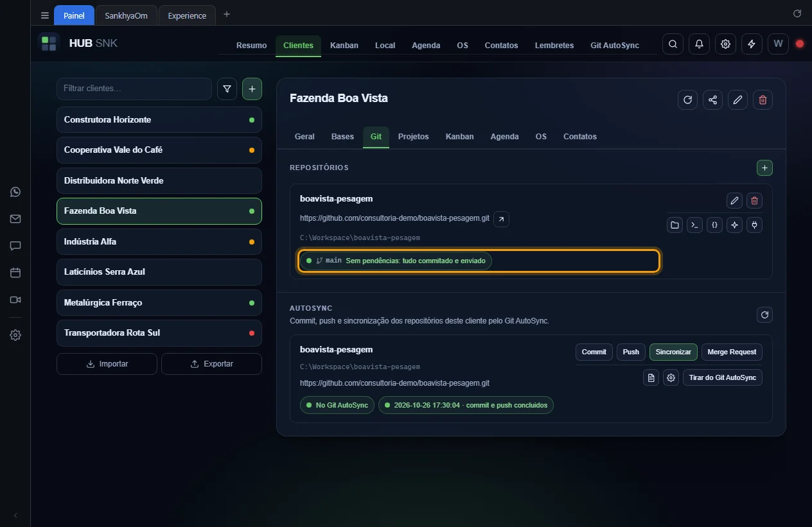
Task: Open calendar icon in the left sidebar
Action: (15, 273)
